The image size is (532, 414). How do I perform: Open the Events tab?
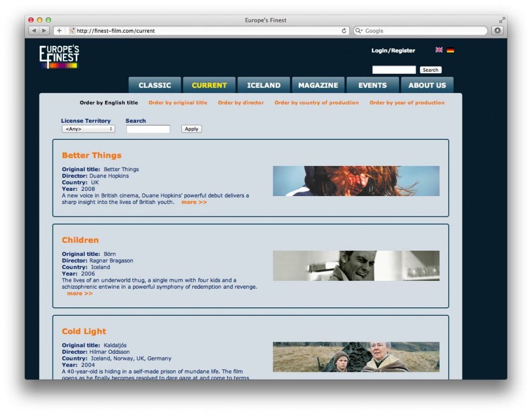coord(373,85)
